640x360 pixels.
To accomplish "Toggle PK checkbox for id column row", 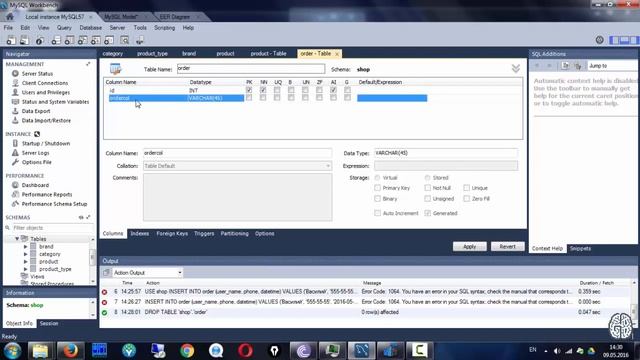I will tap(249, 90).
